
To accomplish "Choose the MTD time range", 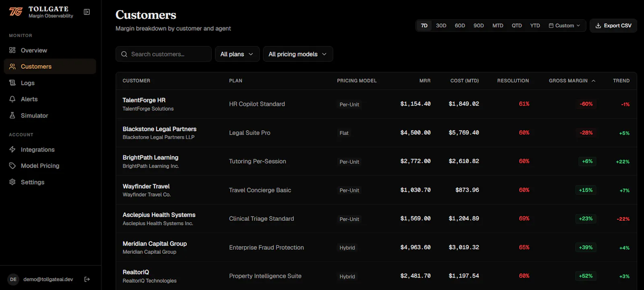I will 498,25.
